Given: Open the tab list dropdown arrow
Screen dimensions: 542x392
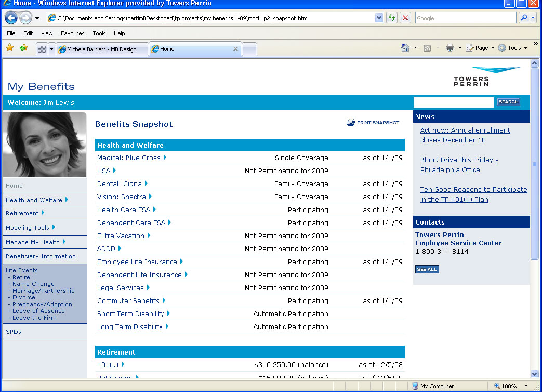Looking at the screenshot, I should click(x=51, y=49).
